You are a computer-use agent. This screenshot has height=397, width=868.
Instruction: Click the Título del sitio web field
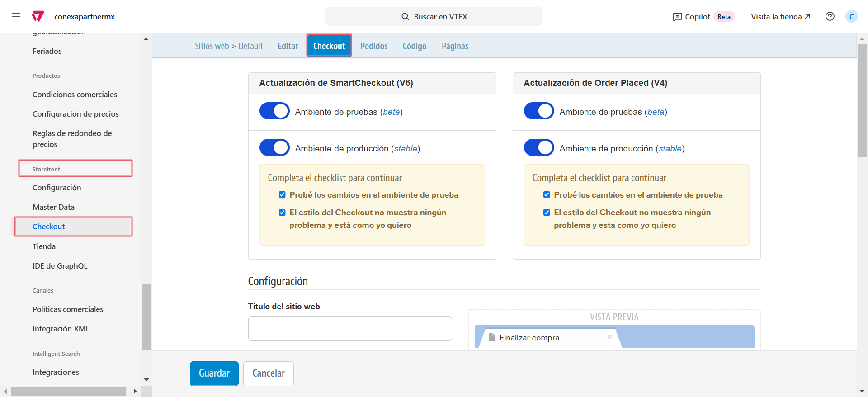tap(350, 328)
